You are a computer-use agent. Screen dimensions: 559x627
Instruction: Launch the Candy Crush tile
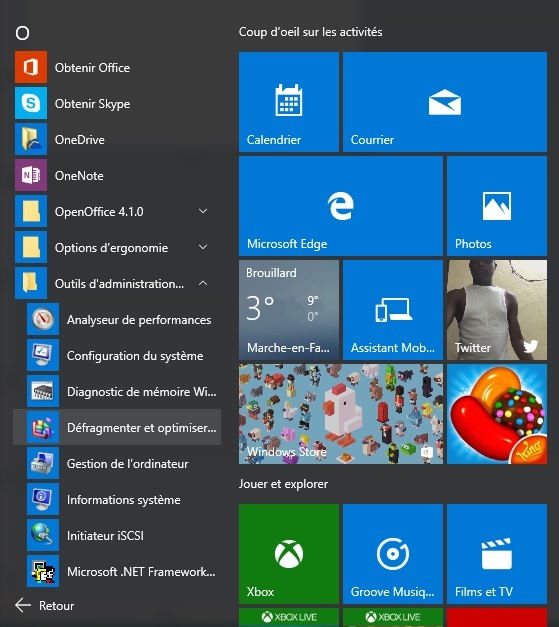pyautogui.click(x=497, y=413)
